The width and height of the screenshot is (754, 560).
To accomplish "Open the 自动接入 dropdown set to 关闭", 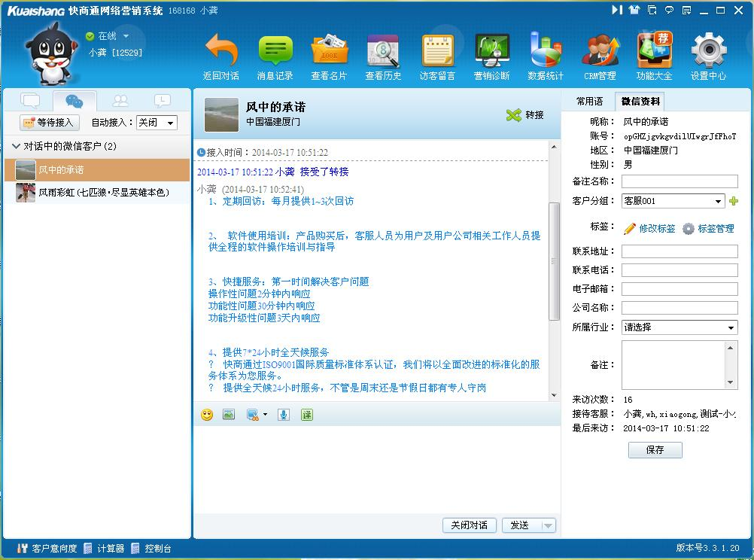I will pyautogui.click(x=157, y=123).
